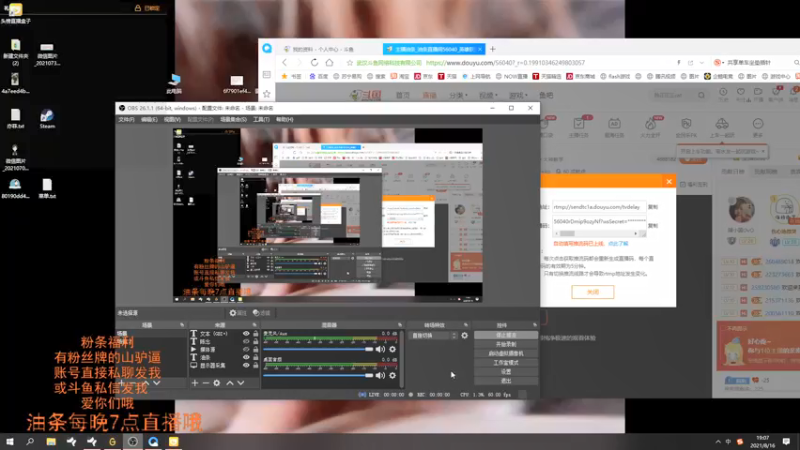This screenshot has width=800, height=450.
Task: Expand the 分类 dropdown on Douyu navigation
Action: tap(458, 95)
